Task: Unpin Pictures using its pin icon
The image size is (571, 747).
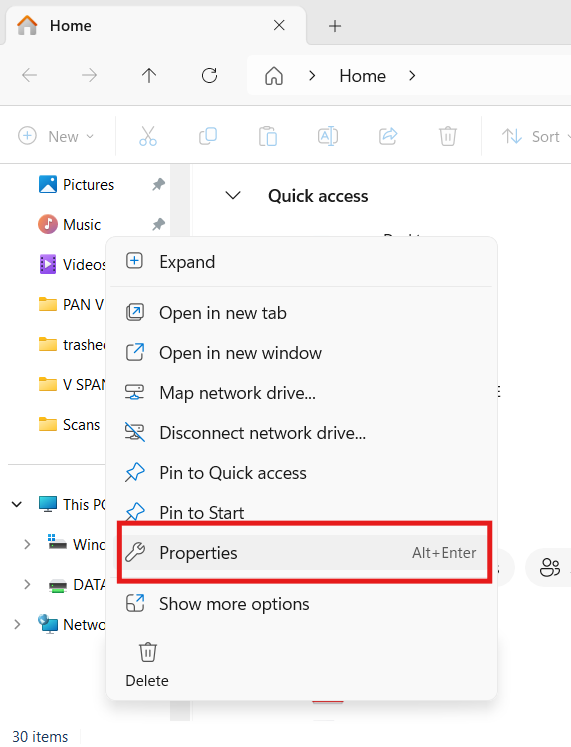Action: (158, 184)
